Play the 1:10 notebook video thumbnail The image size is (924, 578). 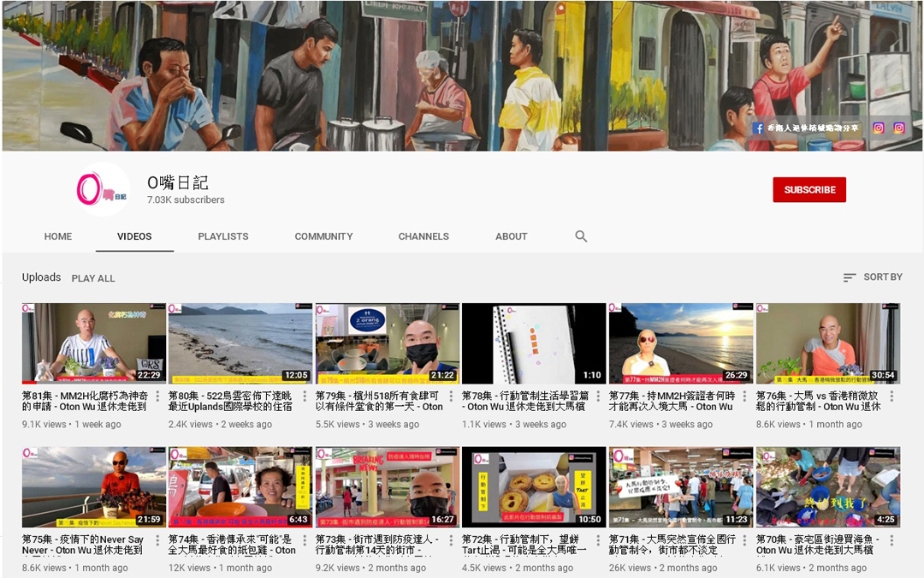(x=534, y=343)
